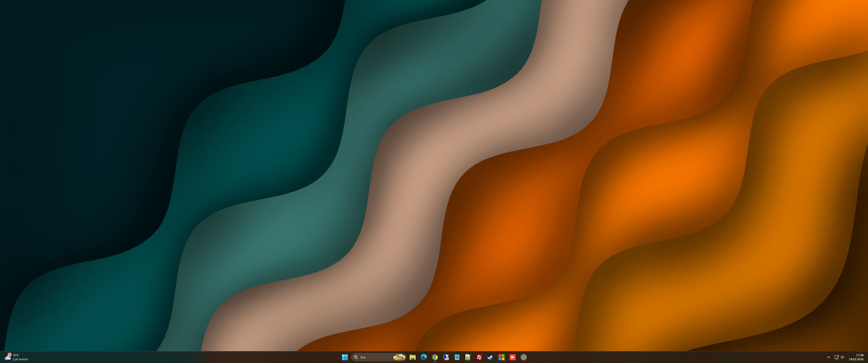The width and height of the screenshot is (868, 363).
Task: Launch AnyDesk from the taskbar
Action: pyautogui.click(x=513, y=357)
